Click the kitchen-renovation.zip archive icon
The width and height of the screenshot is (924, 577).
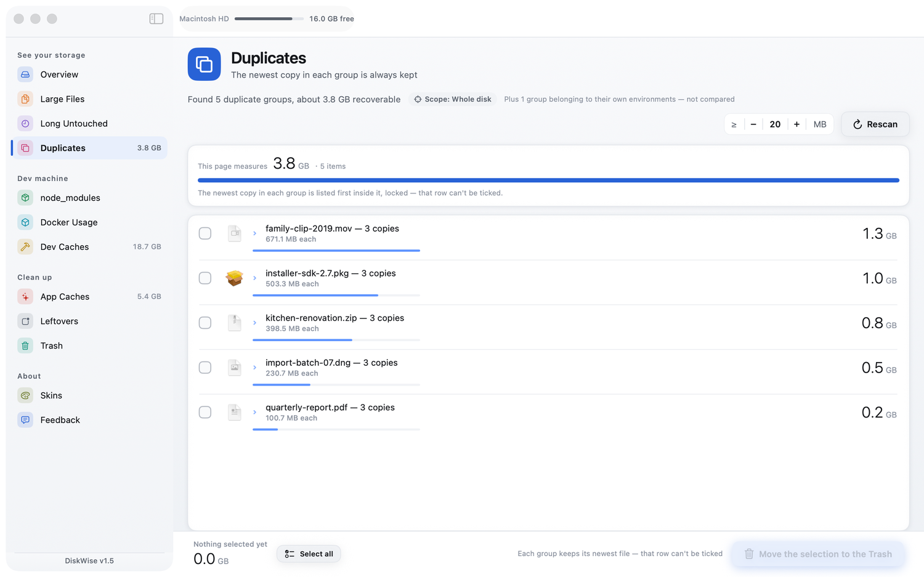[x=235, y=323]
